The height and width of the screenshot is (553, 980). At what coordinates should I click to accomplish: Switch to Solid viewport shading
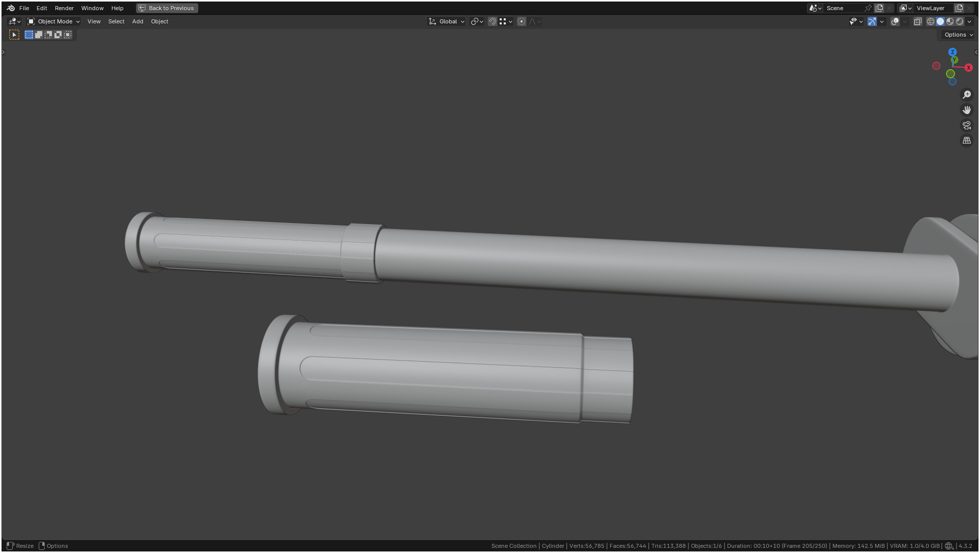click(x=940, y=21)
